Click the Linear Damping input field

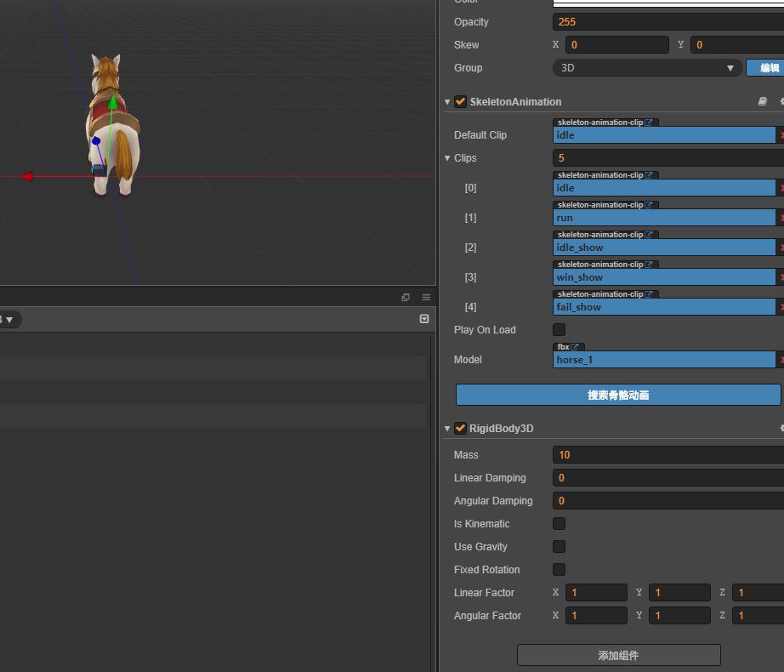point(668,478)
